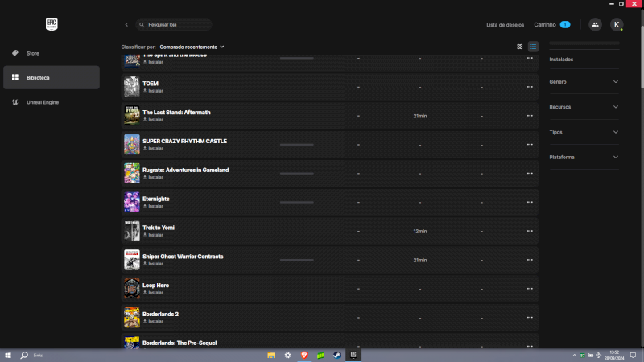The height and width of the screenshot is (362, 644).
Task: Select the Sniper Ghost Warrior Contracts thumbnail
Action: (132, 260)
